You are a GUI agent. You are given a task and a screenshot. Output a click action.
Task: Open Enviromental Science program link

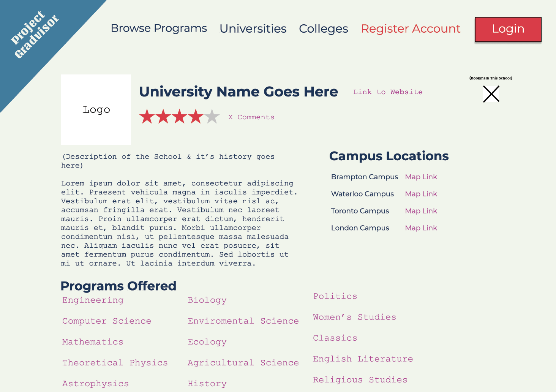click(x=243, y=321)
